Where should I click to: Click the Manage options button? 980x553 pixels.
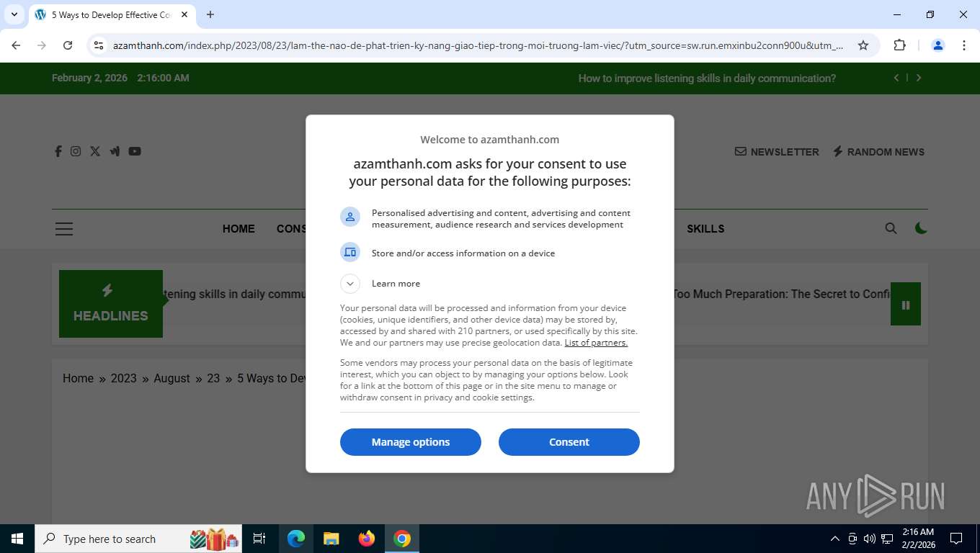[x=411, y=442]
